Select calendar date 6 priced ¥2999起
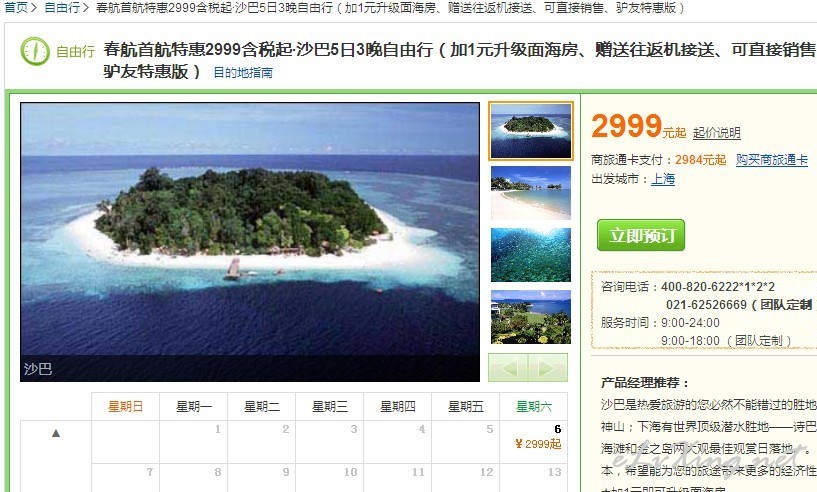 pyautogui.click(x=534, y=442)
